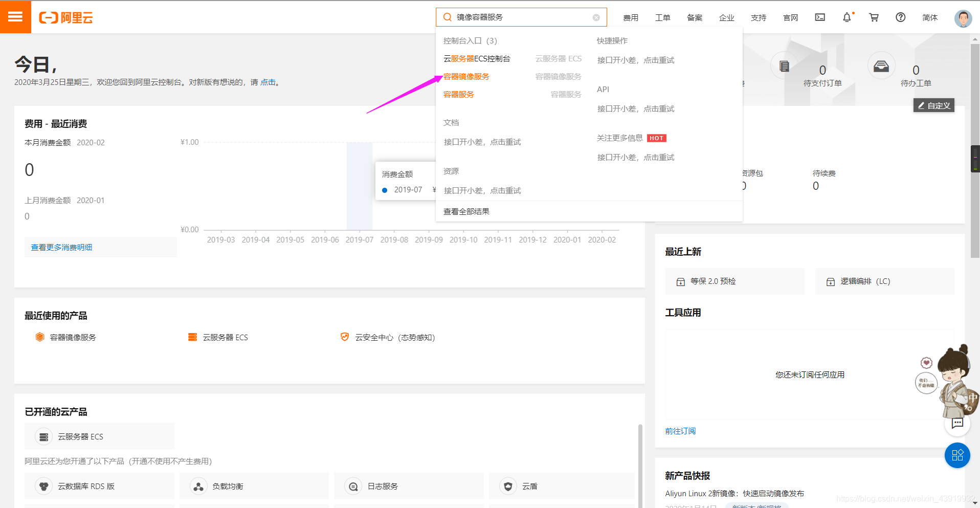
Task: Click the HOT badge
Action: click(657, 138)
